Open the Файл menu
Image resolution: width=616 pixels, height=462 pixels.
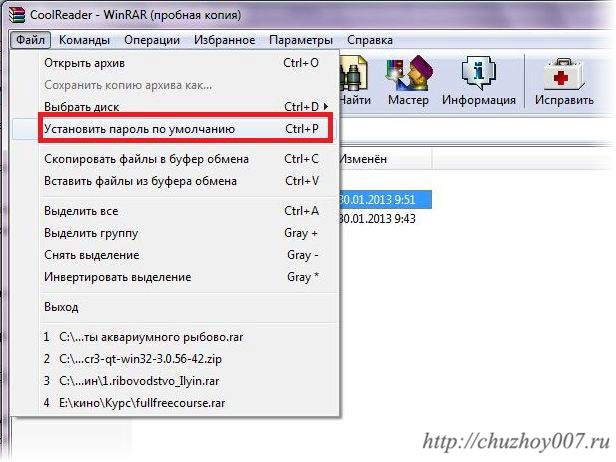(x=30, y=40)
